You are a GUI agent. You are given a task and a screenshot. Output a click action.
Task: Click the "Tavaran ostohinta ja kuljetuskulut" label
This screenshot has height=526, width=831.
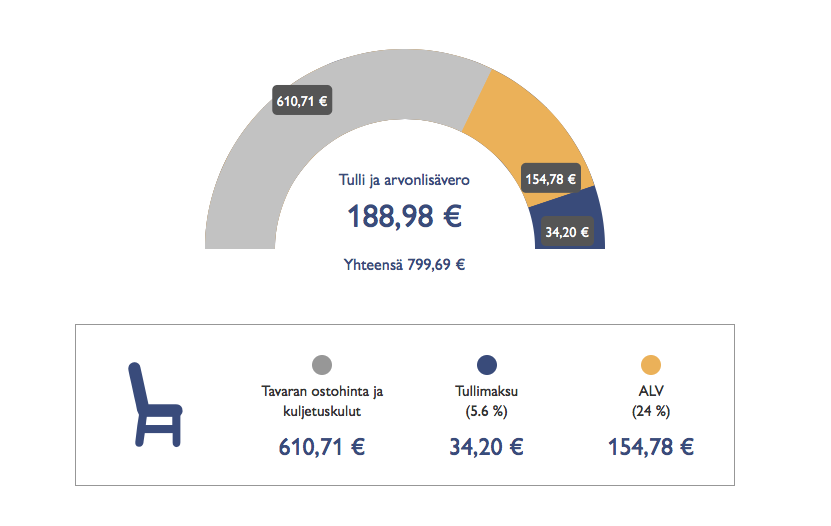tap(322, 401)
